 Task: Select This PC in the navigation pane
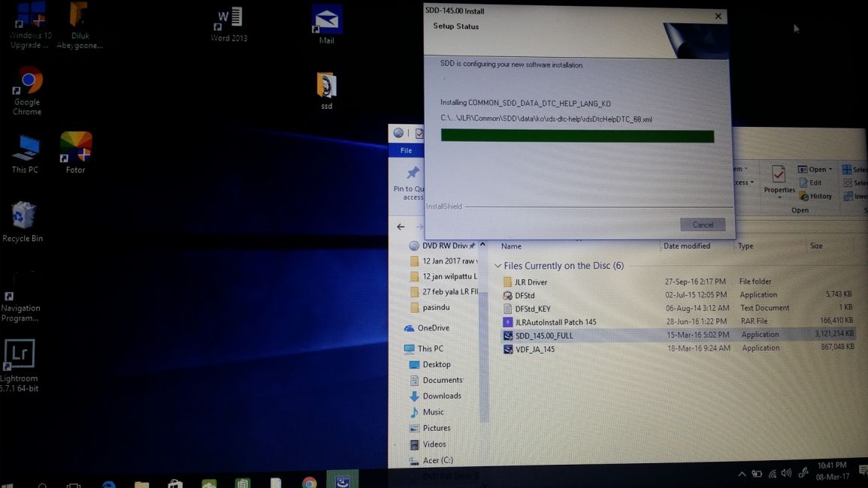point(424,348)
